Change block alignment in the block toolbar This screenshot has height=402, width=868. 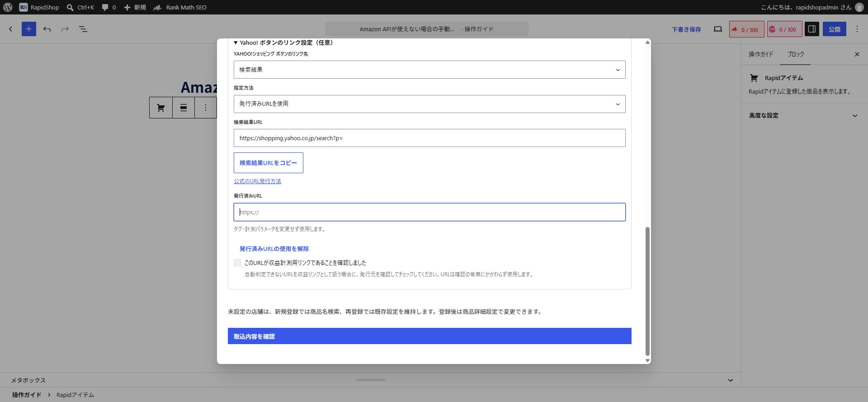coord(184,108)
